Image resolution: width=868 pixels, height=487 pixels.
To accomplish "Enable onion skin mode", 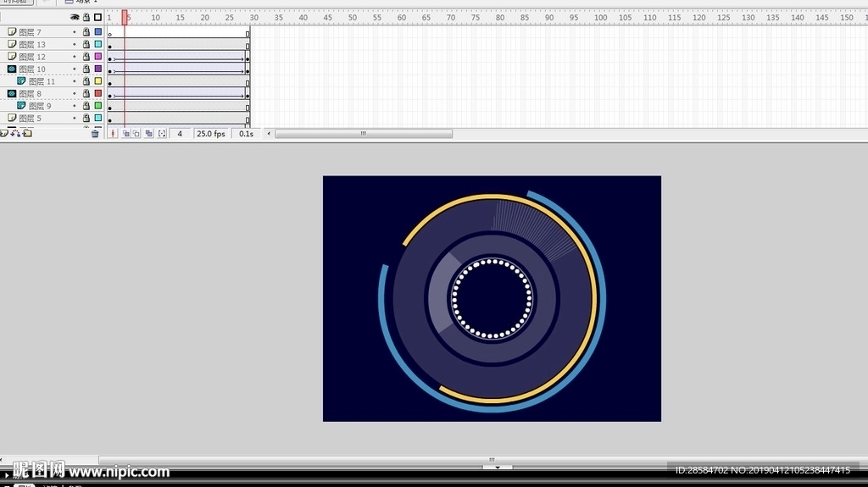I will click(125, 133).
